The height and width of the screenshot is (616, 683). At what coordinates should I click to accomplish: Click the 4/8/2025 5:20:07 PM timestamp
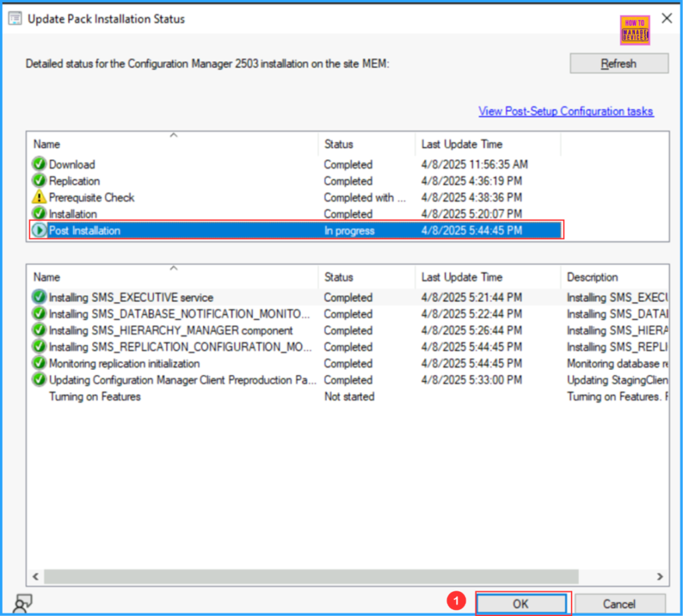pos(472,214)
